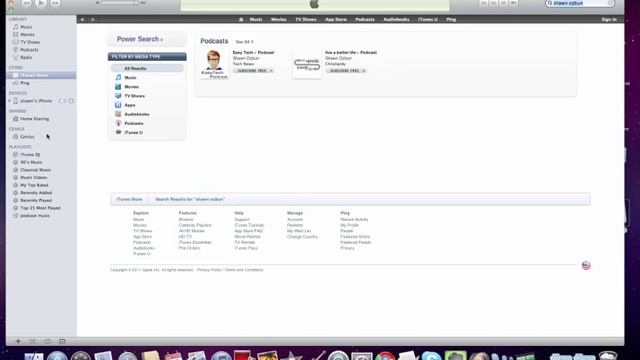Open dropdown arrow on Easy Tech subscribe button
640x360 pixels.
pos(271,71)
